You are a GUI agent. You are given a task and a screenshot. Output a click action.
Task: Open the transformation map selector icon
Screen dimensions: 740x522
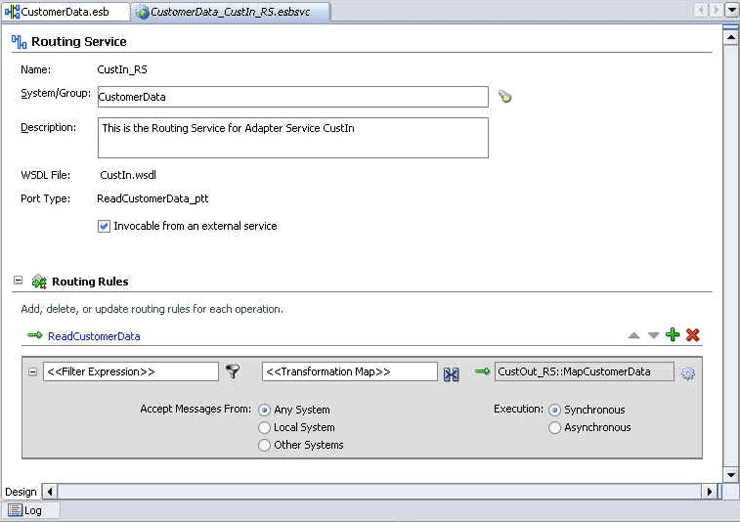(x=451, y=374)
